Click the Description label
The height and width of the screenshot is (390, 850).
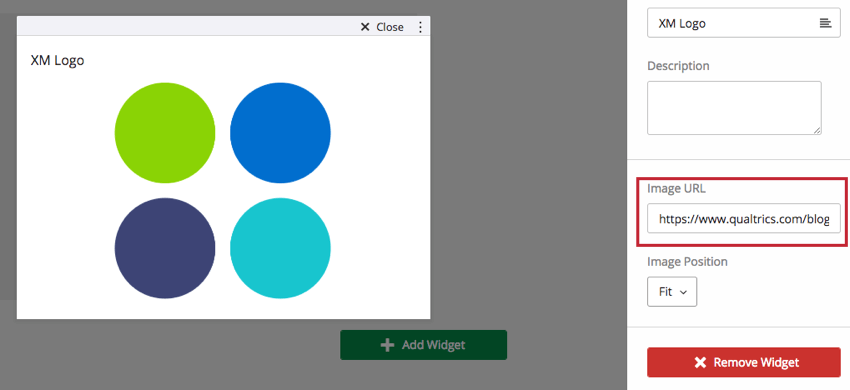click(x=678, y=66)
